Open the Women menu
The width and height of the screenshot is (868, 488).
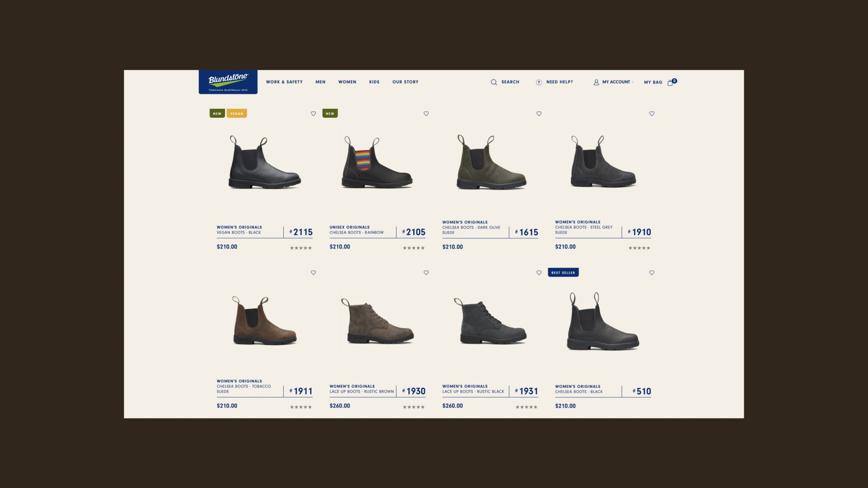pyautogui.click(x=347, y=82)
